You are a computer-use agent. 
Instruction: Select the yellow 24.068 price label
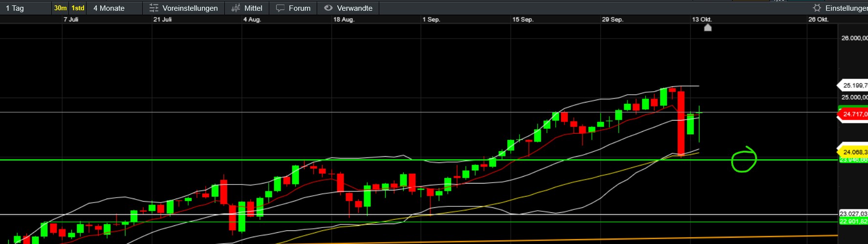click(x=854, y=152)
